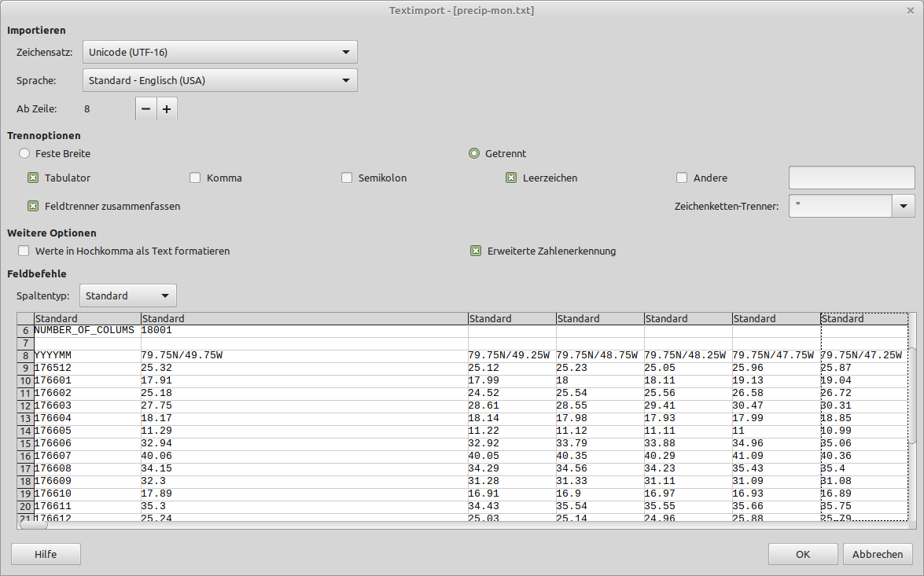Open Hilfe for the import dialog

(x=46, y=554)
